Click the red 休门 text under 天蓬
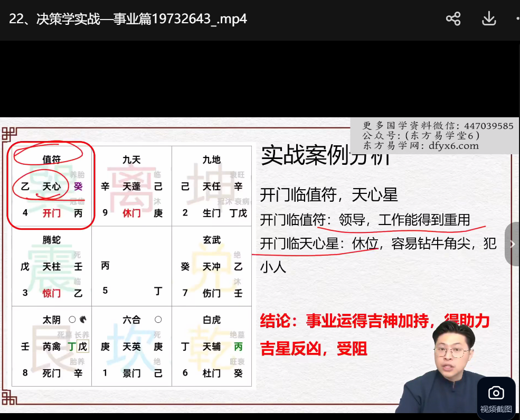Image resolution: width=520 pixels, height=420 pixels. [x=131, y=213]
